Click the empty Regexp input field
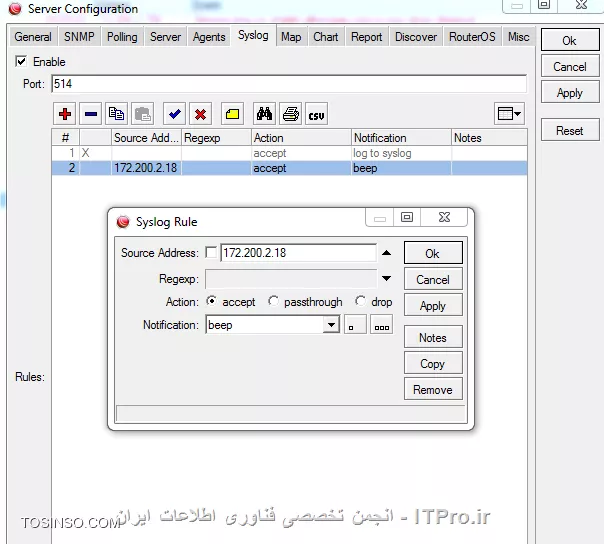 (291, 279)
